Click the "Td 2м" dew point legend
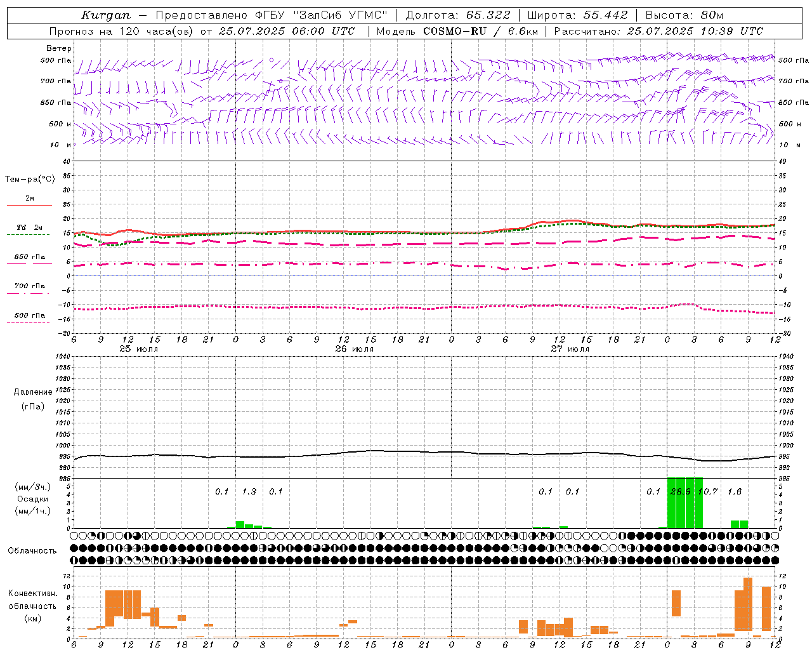This screenshot has height=650, width=812. [30, 227]
